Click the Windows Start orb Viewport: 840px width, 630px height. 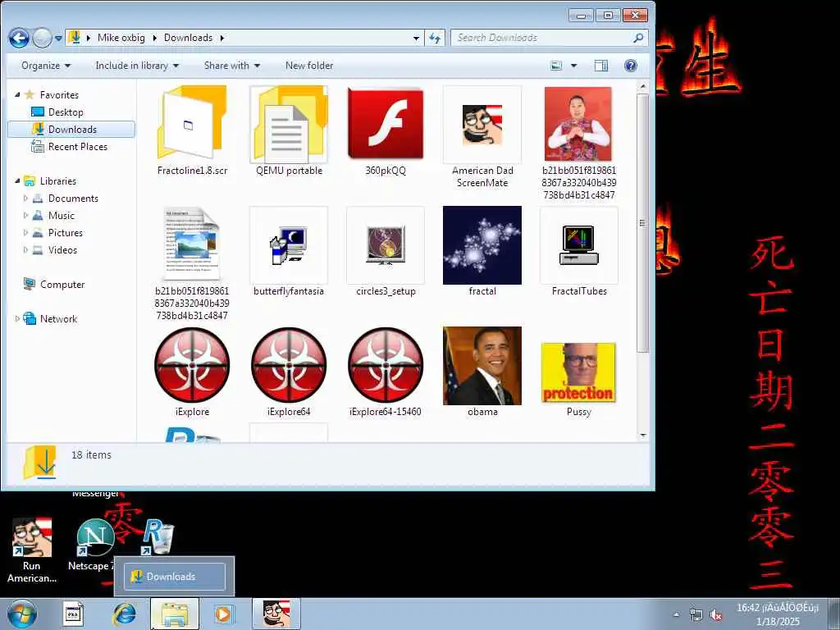[22, 614]
